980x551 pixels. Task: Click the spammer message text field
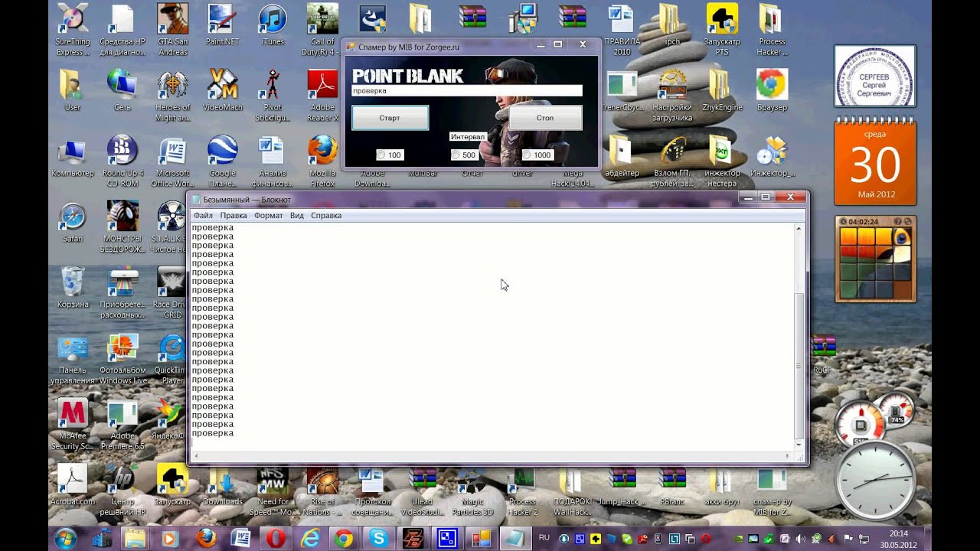[467, 90]
